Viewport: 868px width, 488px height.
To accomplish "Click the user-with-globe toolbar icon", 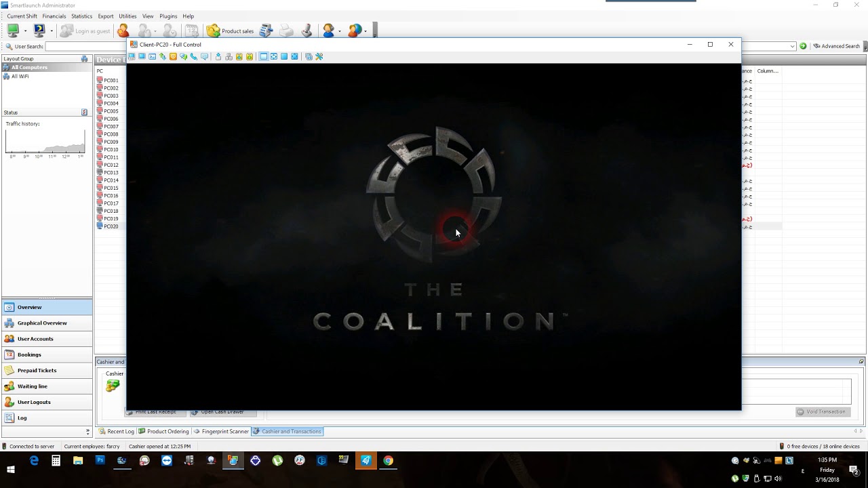I will point(355,30).
